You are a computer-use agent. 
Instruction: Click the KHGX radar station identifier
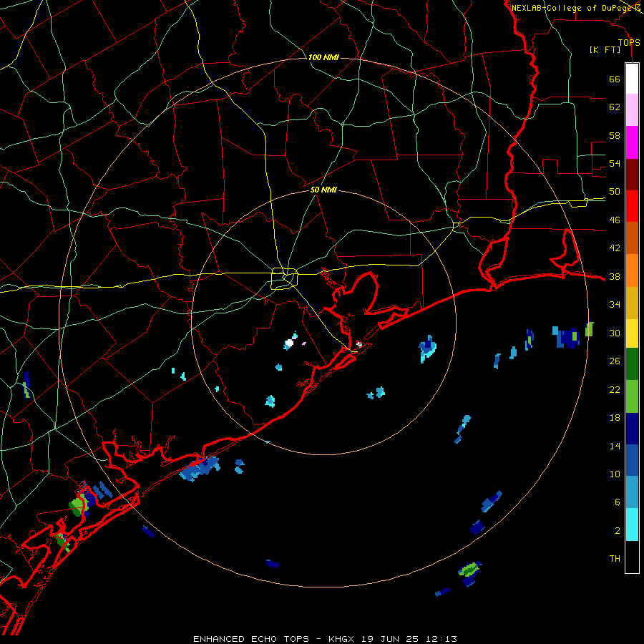pyautogui.click(x=343, y=639)
